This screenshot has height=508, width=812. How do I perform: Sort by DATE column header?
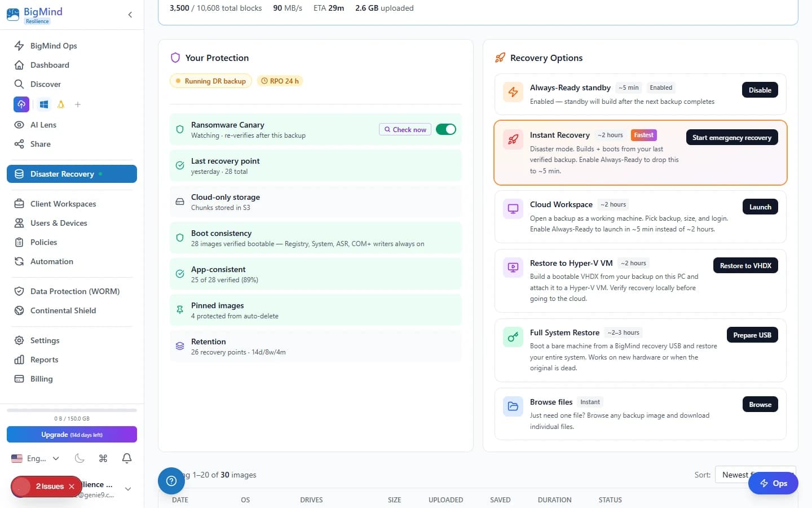180,500
